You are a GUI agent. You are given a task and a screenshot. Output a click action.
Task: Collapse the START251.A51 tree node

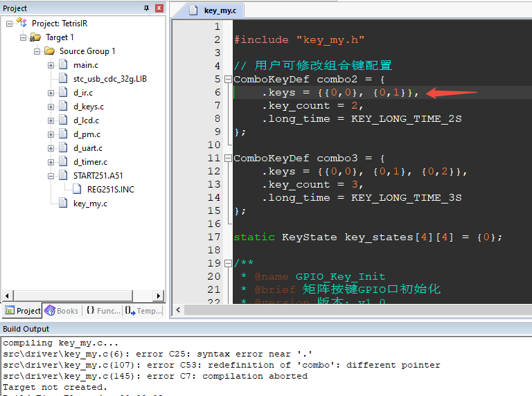51,176
